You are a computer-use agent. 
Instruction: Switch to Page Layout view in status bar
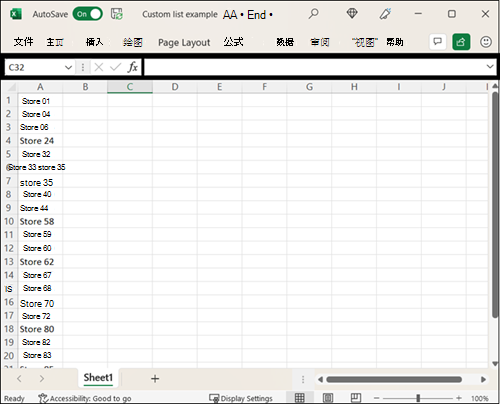point(328,398)
